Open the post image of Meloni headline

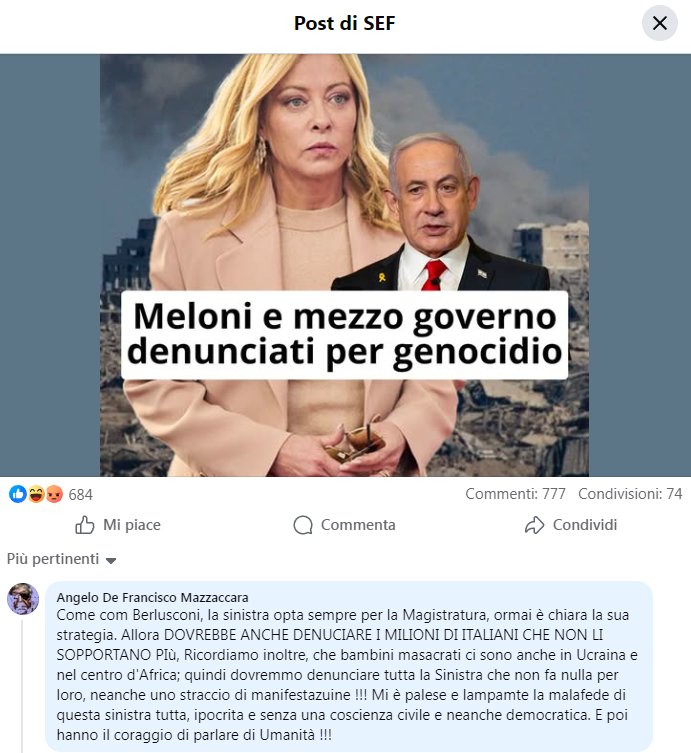click(344, 265)
